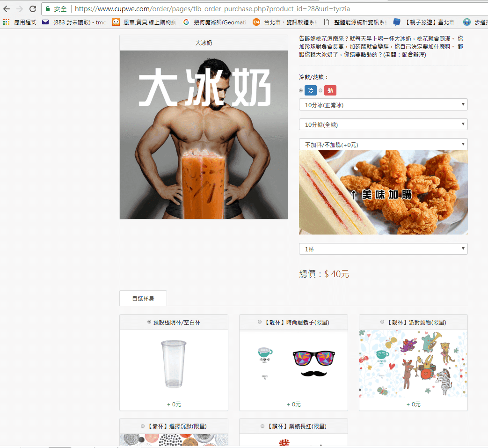Open the 台北市、資訊軟體 bookmark
Viewport: 488px width, 448px height.
[x=285, y=22]
